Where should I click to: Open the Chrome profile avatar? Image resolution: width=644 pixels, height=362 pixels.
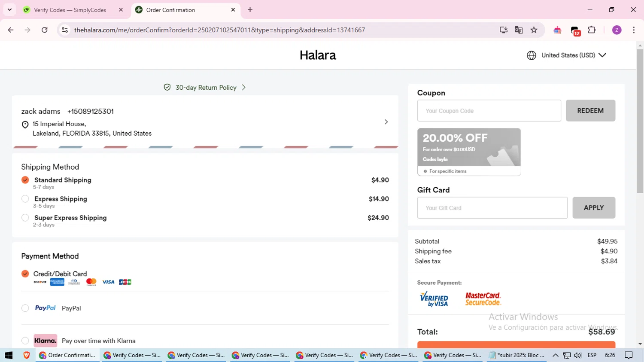[617, 30]
